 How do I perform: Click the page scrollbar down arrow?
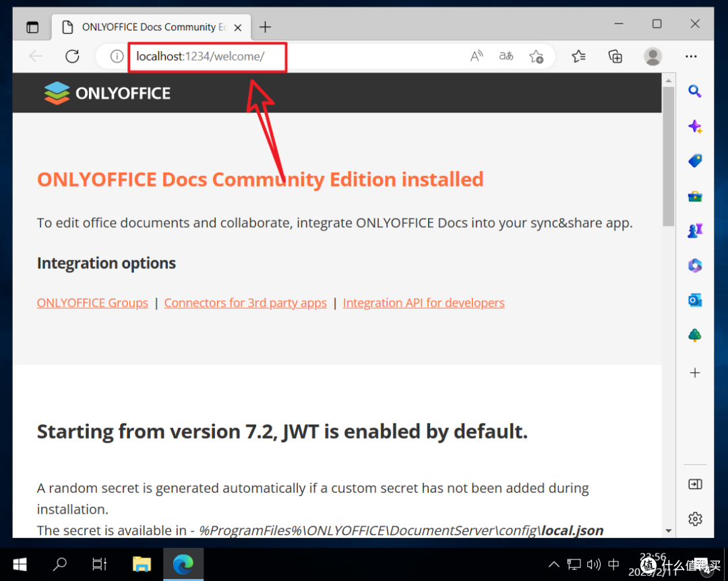(x=668, y=531)
